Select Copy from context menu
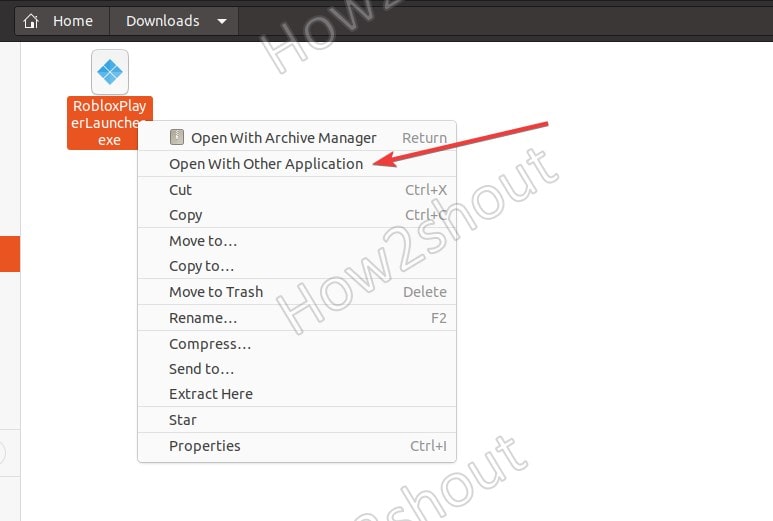The height and width of the screenshot is (521, 773). coord(297,215)
